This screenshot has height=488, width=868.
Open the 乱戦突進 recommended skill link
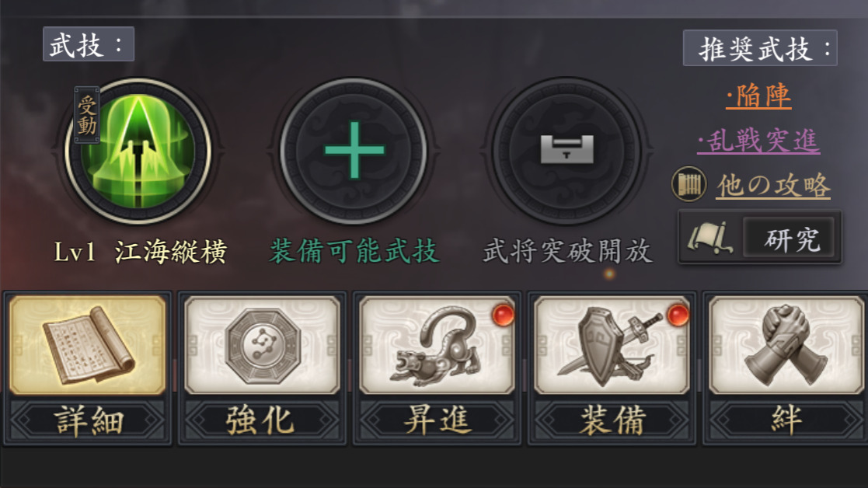click(x=758, y=140)
